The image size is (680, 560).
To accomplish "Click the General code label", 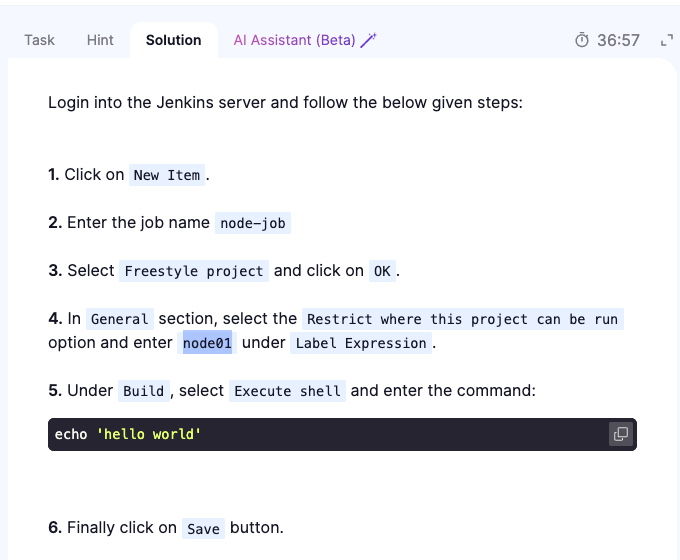I will [x=120, y=319].
